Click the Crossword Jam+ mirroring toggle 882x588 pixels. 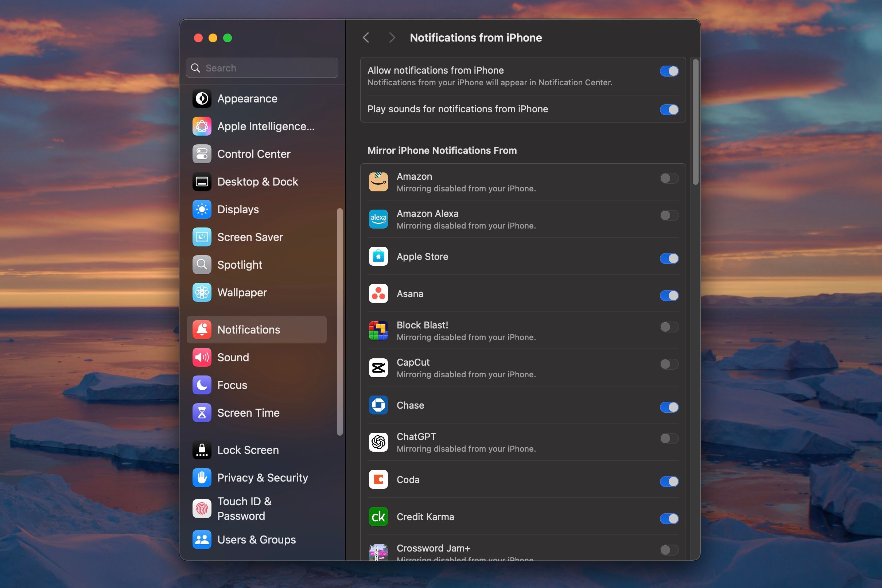pos(669,550)
